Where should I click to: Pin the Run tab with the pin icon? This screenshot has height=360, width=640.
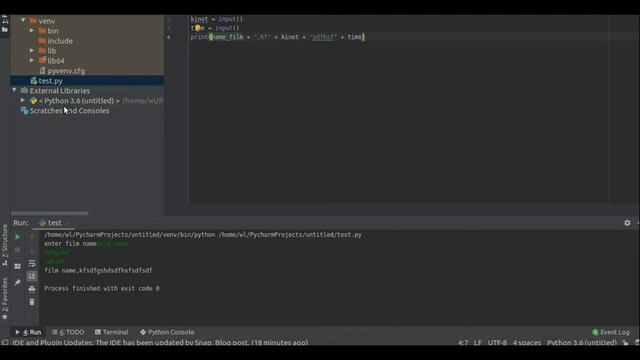point(18,282)
